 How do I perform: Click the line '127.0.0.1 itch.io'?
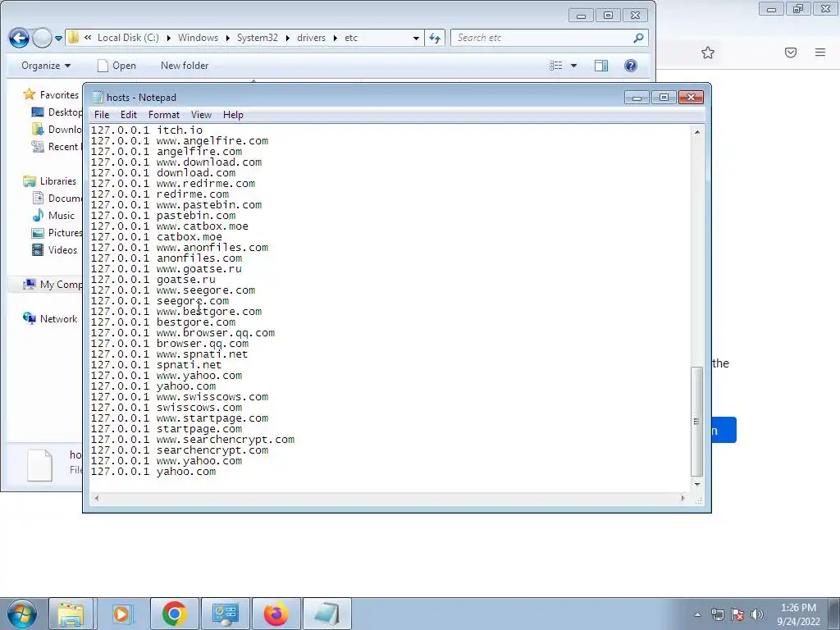point(147,130)
